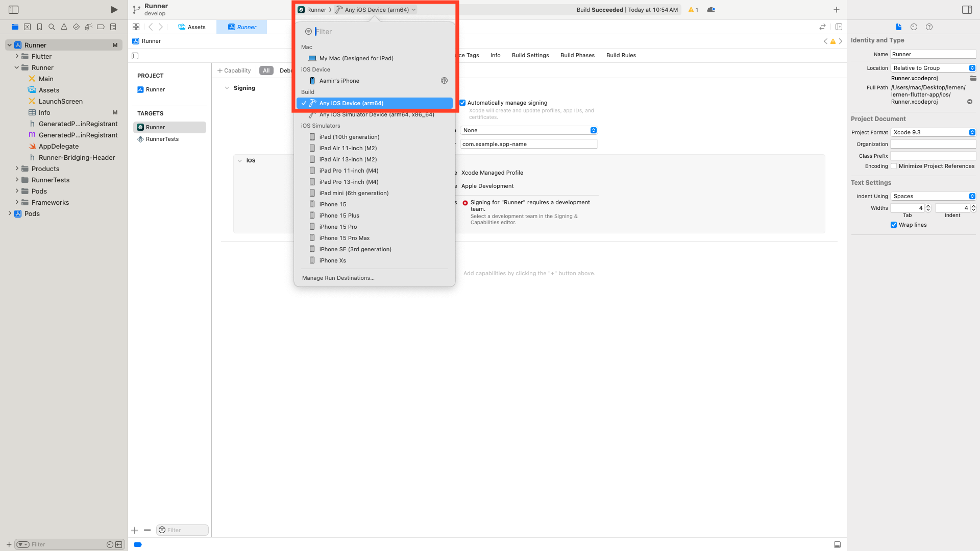This screenshot has width=980, height=551.
Task: Switch to the Build Settings tab
Action: [530, 55]
